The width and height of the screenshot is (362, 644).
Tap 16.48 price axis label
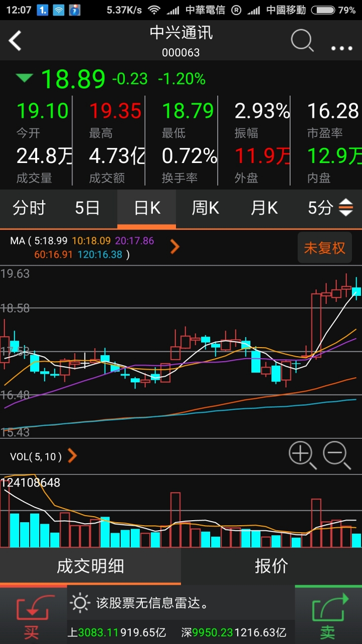[15, 395]
